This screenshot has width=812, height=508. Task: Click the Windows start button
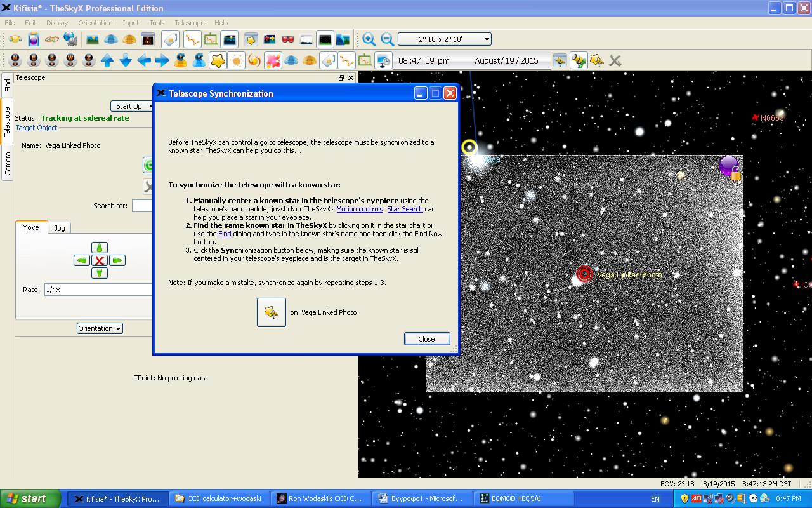30,498
